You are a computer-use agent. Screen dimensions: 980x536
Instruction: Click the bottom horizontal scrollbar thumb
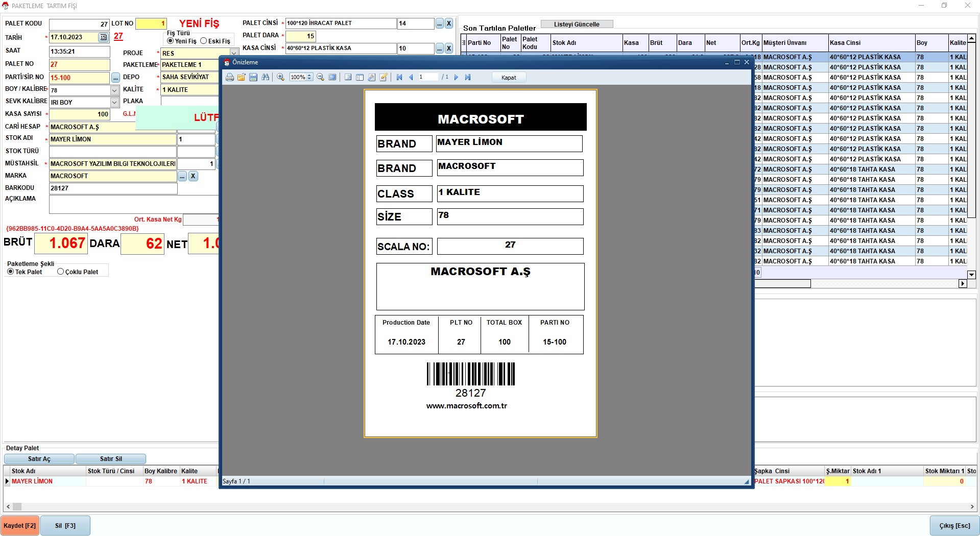(17, 507)
